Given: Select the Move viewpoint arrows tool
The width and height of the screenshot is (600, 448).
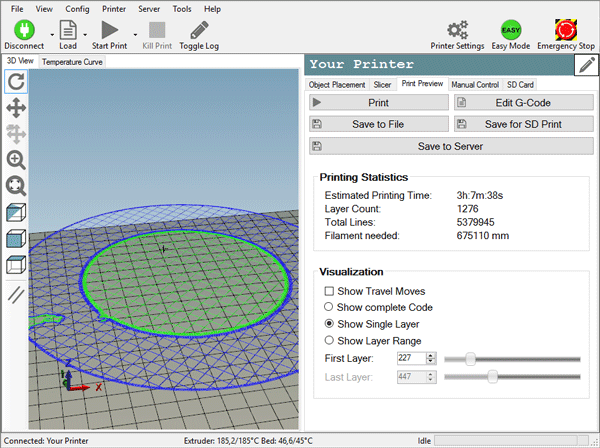Looking at the screenshot, I should coord(16,108).
